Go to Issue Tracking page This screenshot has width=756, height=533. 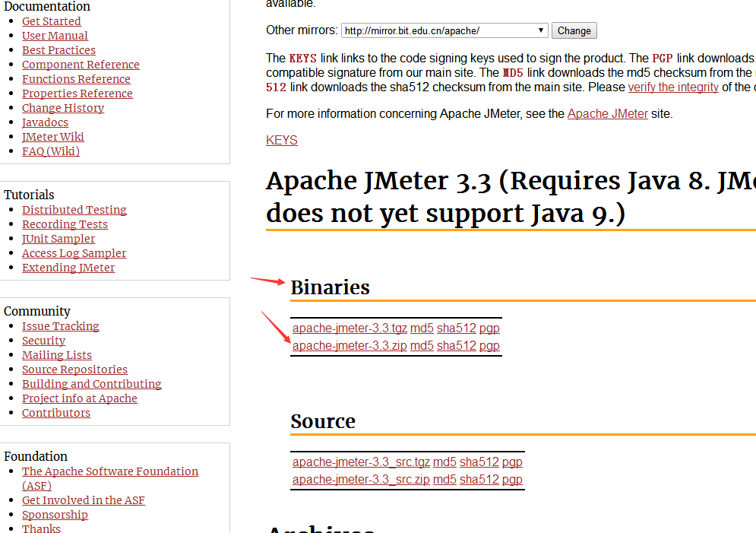click(61, 326)
